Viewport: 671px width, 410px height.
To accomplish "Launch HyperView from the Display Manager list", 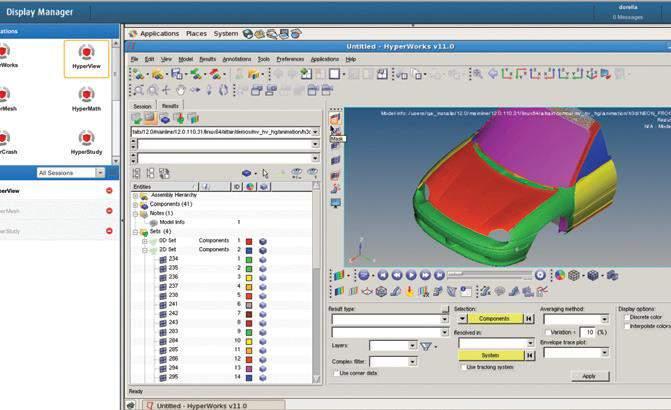I will (x=86, y=58).
